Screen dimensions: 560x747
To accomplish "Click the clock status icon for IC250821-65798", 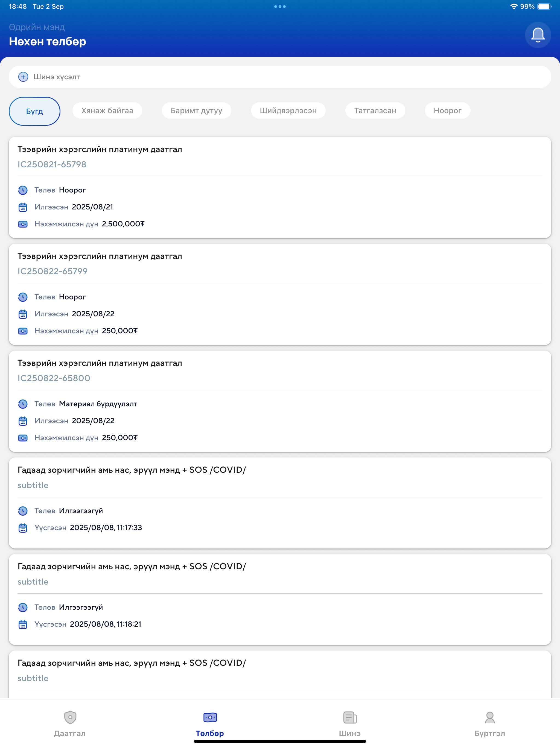I will [23, 190].
